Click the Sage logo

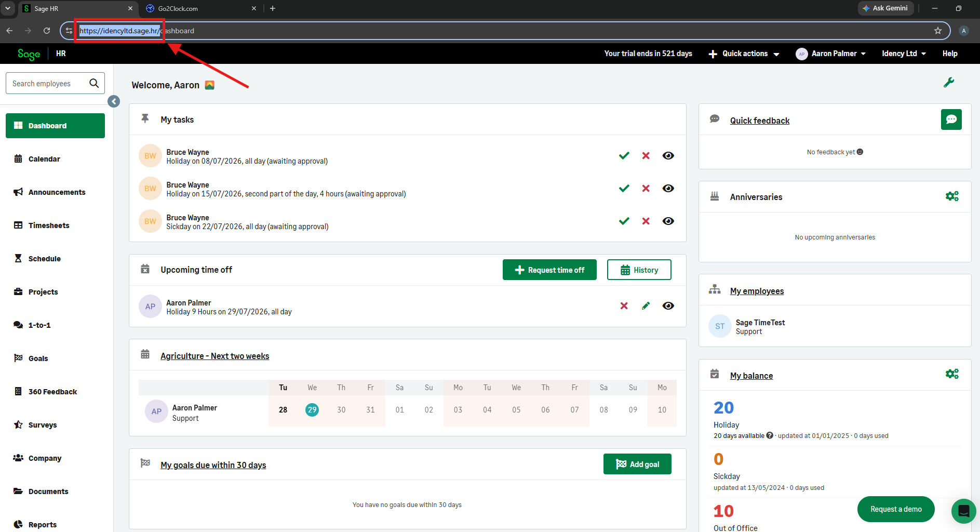click(29, 54)
